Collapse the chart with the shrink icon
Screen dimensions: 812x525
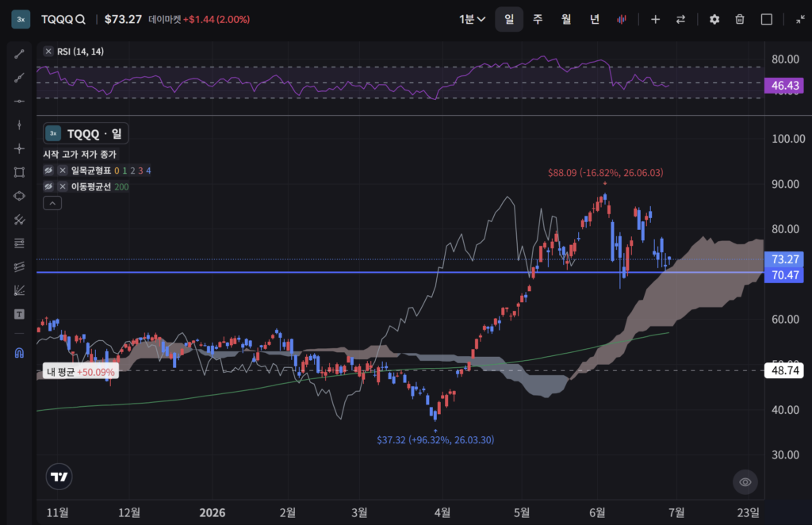801,20
